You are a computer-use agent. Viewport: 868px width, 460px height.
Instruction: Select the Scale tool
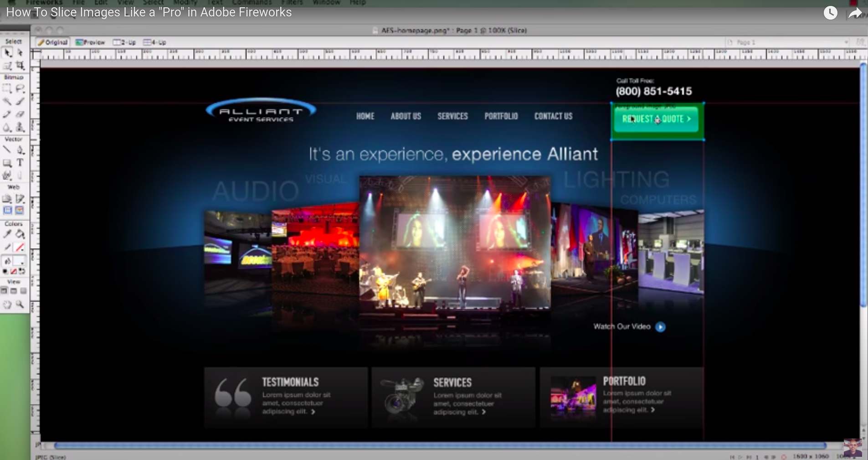(8, 66)
